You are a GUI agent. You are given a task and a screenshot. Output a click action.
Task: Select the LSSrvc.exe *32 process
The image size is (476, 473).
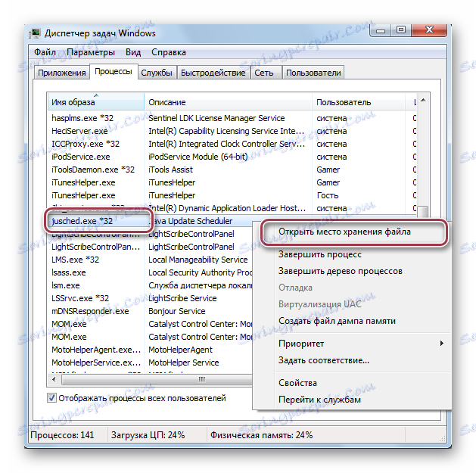point(80,298)
